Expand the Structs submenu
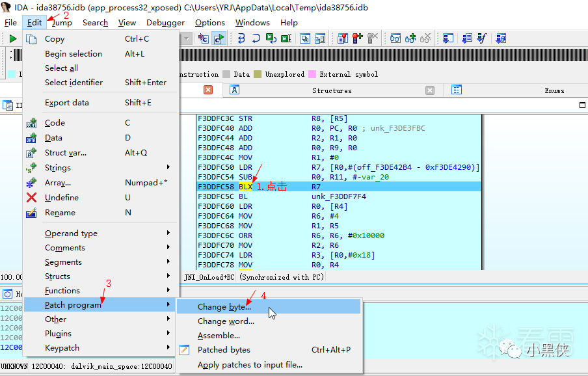 click(168, 276)
